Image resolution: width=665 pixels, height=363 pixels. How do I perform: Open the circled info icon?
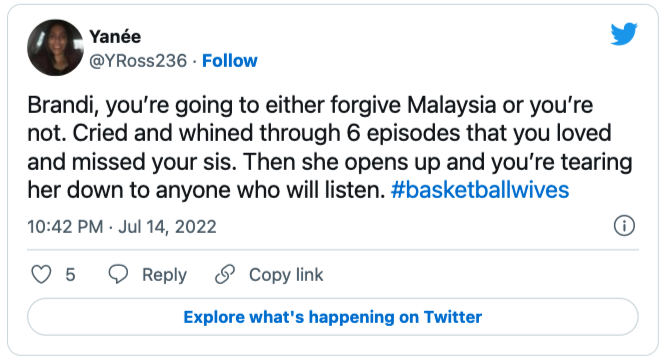pyautogui.click(x=624, y=226)
